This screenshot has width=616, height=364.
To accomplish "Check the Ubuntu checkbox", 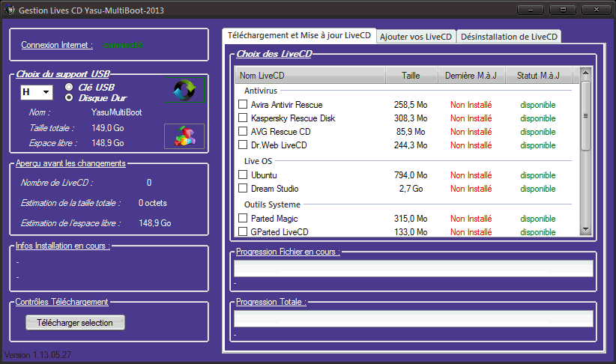I will click(243, 175).
